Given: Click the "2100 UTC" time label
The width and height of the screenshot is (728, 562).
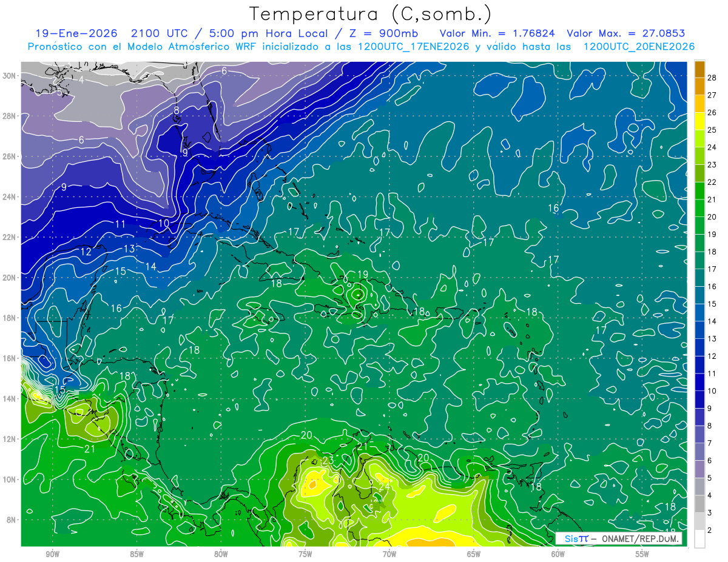Looking at the screenshot, I should click(159, 33).
